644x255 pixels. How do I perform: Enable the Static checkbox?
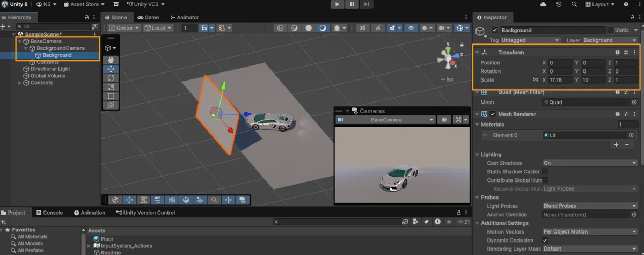[610, 30]
